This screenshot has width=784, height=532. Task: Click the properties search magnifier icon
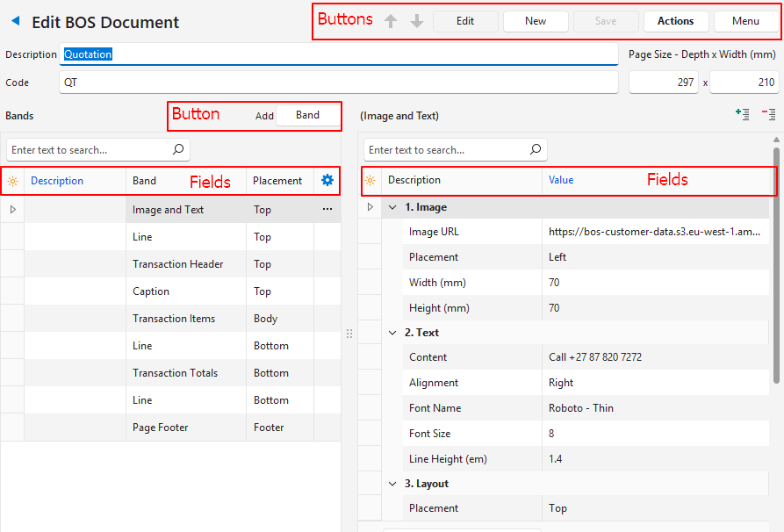pyautogui.click(x=536, y=150)
